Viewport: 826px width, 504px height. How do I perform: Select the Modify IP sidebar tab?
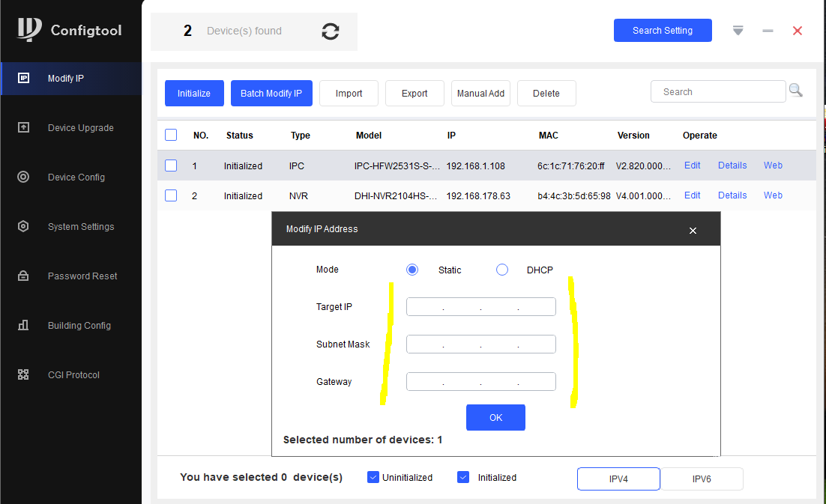point(71,79)
